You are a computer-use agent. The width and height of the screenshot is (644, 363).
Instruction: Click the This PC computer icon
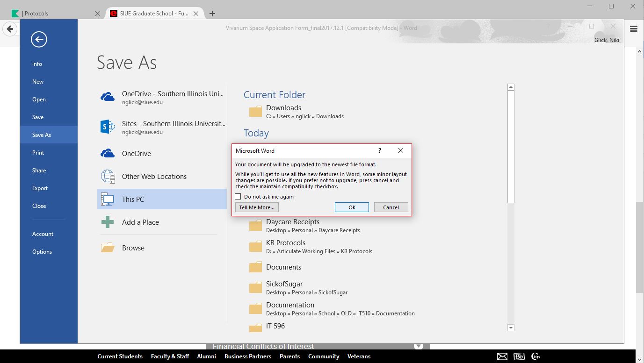coord(108,199)
